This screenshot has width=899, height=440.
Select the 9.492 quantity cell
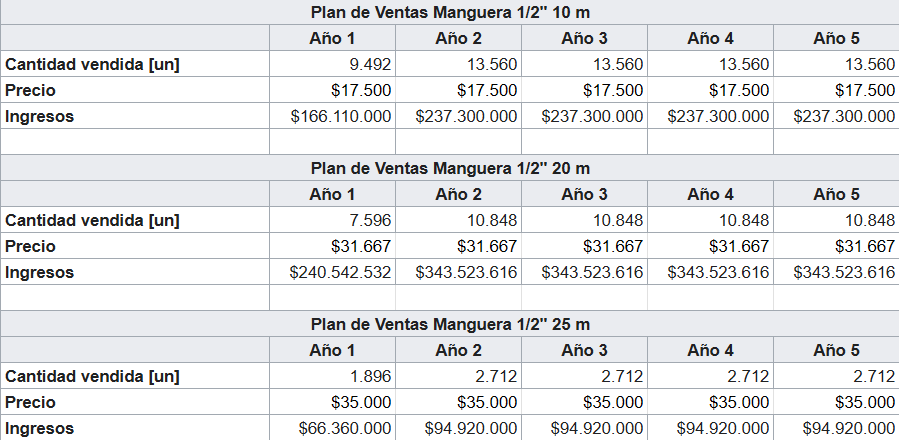click(333, 64)
